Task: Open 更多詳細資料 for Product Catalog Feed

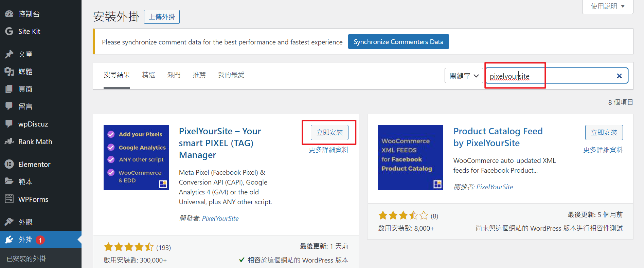Action: 603,150
